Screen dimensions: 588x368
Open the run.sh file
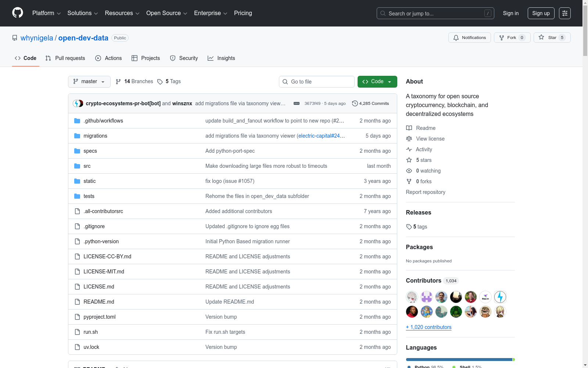click(x=91, y=332)
